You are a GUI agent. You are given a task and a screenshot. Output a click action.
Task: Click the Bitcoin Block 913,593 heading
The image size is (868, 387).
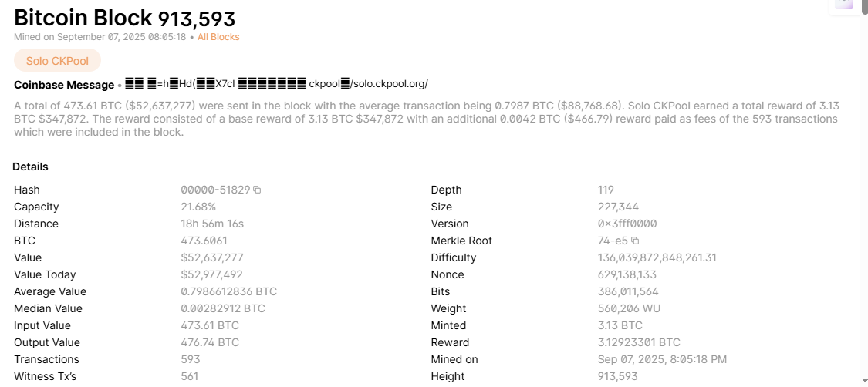124,18
